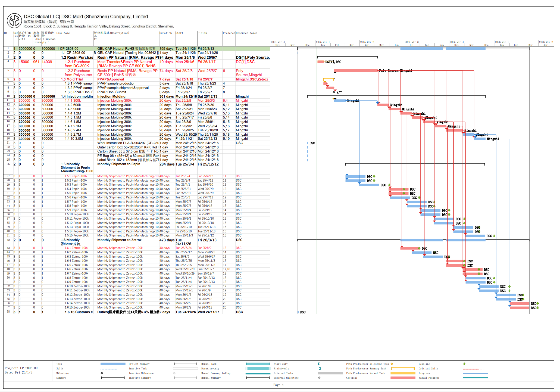560x392 pixels.
Task: Select the 1.3.3 PPAP Doc. S task name
Action: click(x=79, y=92)
